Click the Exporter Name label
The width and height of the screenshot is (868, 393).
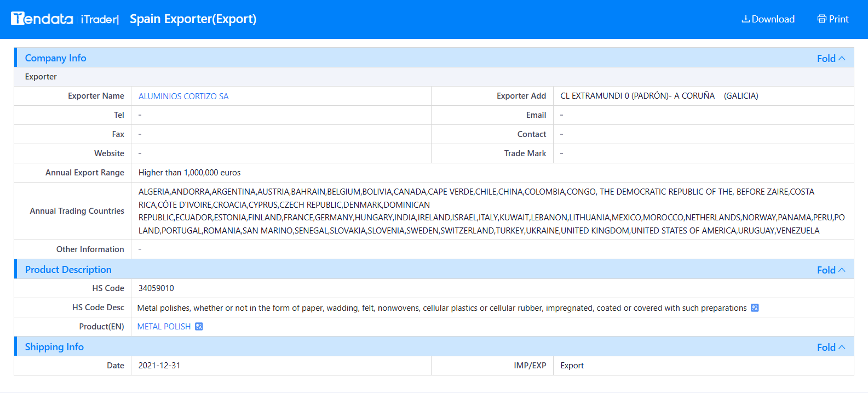coord(96,96)
